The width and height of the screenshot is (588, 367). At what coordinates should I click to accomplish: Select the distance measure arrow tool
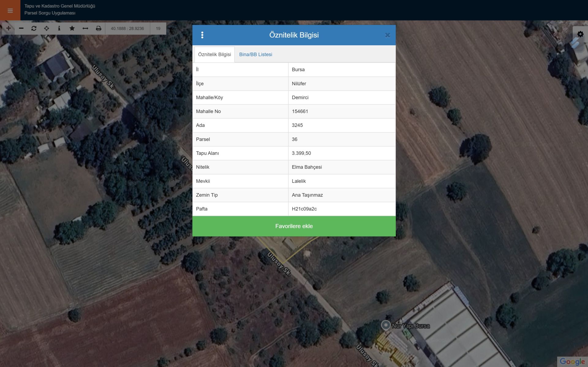point(85,28)
